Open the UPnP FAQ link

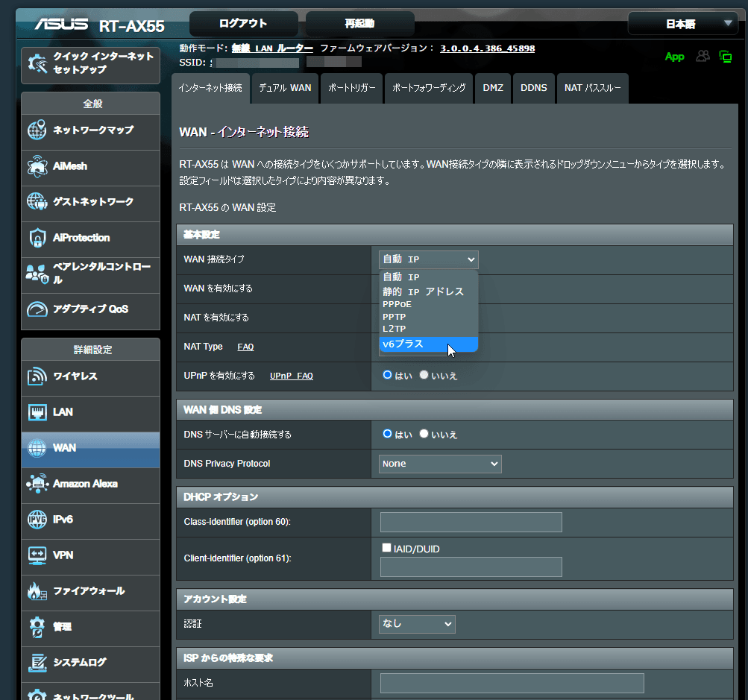pos(291,376)
